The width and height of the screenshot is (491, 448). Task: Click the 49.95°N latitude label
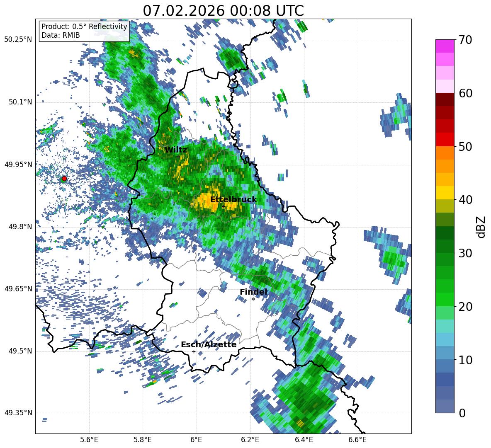[18, 164]
